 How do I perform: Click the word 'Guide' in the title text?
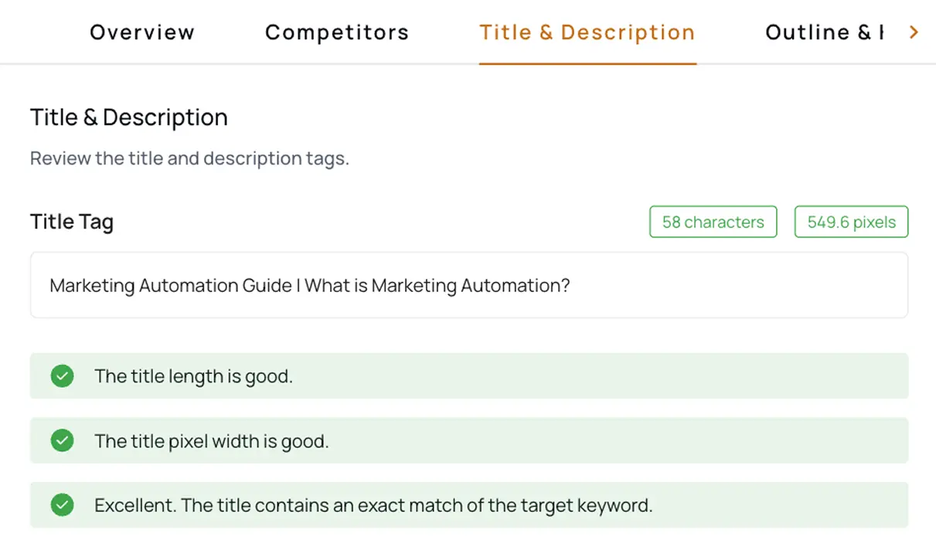point(267,286)
